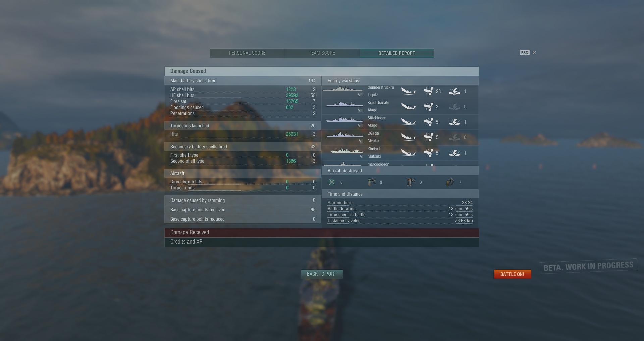Expand the Damage Received section
The image size is (644, 341).
coord(322,233)
